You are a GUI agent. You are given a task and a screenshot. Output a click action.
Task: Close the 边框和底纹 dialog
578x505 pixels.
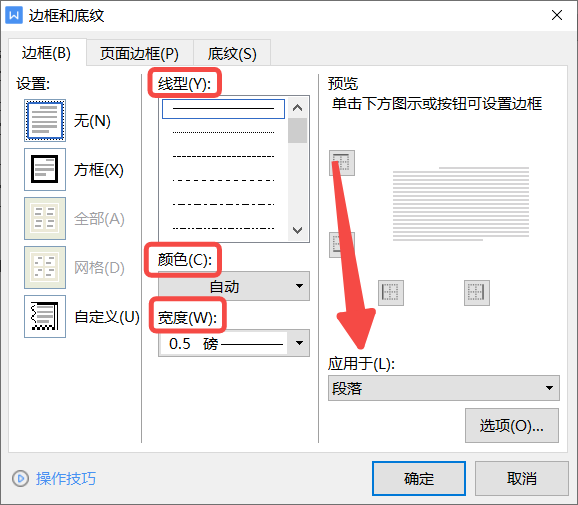557,15
